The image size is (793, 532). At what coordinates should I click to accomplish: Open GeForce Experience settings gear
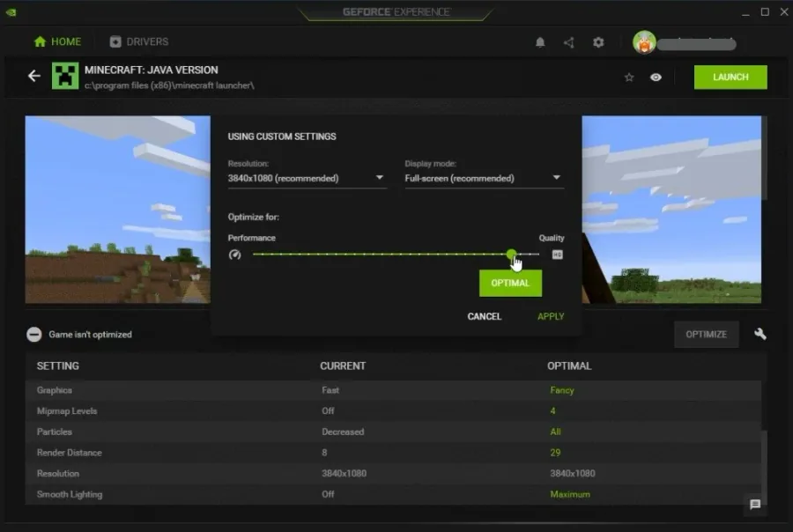pyautogui.click(x=598, y=42)
